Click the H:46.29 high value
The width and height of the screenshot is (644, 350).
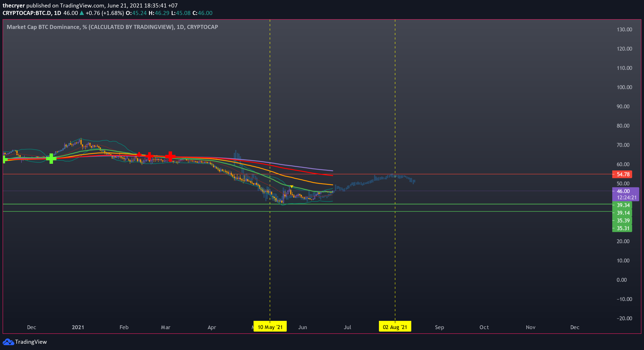[159, 13]
